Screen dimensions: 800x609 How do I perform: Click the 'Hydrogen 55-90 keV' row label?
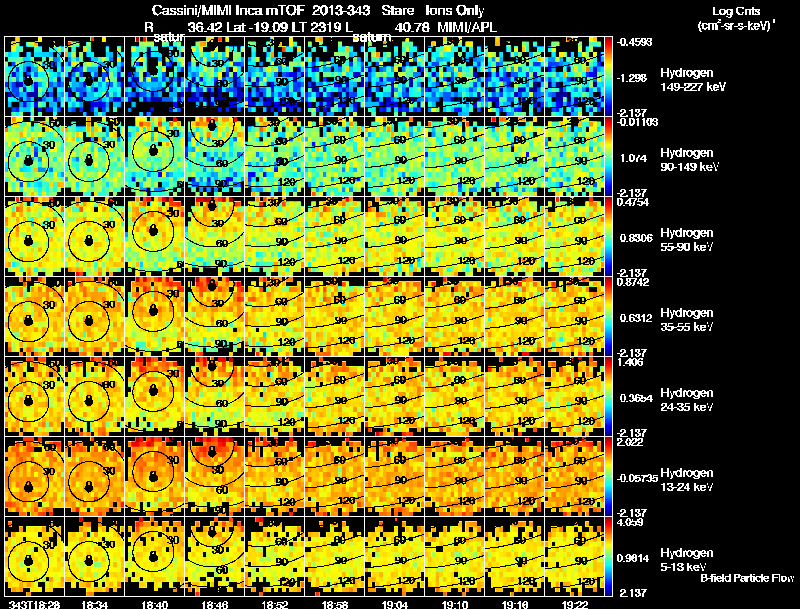[687, 240]
